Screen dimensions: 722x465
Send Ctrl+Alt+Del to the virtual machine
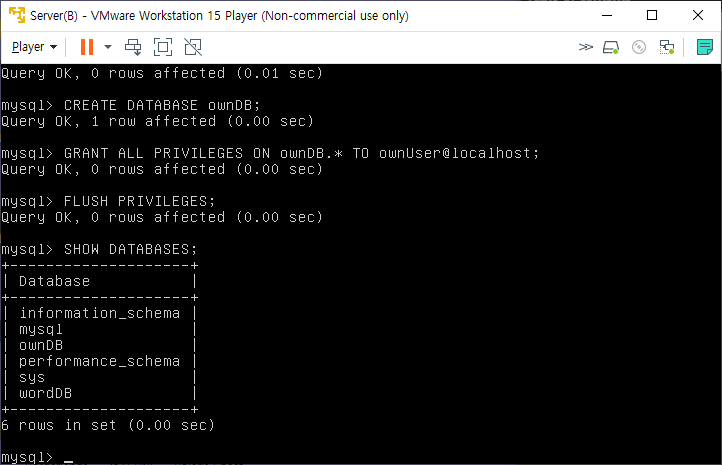(x=133, y=47)
